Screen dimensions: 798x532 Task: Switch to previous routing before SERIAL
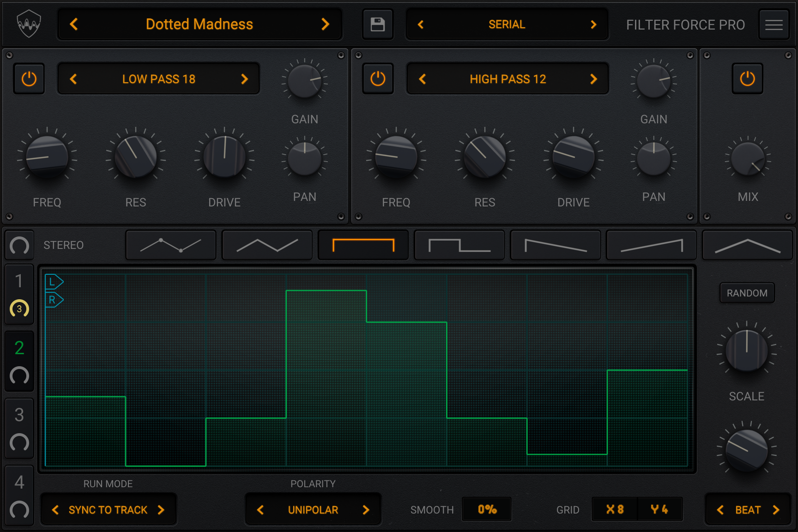pyautogui.click(x=421, y=24)
